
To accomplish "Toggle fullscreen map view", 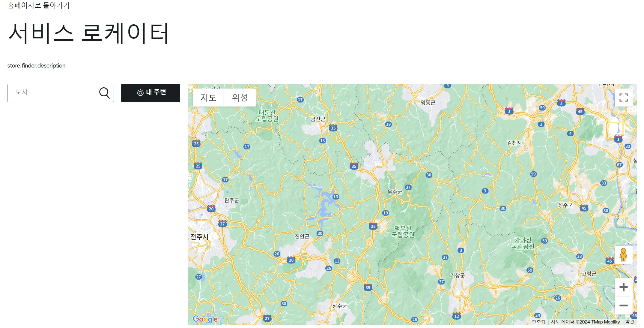I will [x=623, y=98].
